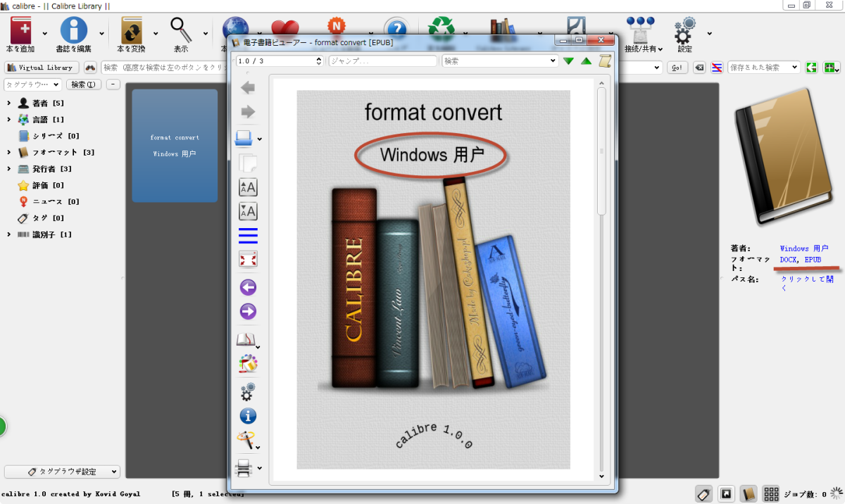Viewport: 845px width, 504px height.
Task: Find previous match green up arrow
Action: pos(586,61)
